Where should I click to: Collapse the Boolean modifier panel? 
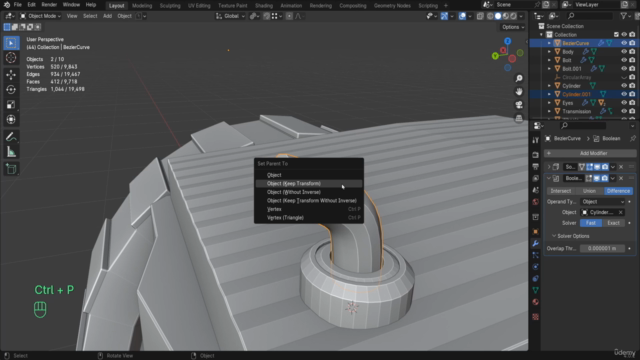click(549, 178)
